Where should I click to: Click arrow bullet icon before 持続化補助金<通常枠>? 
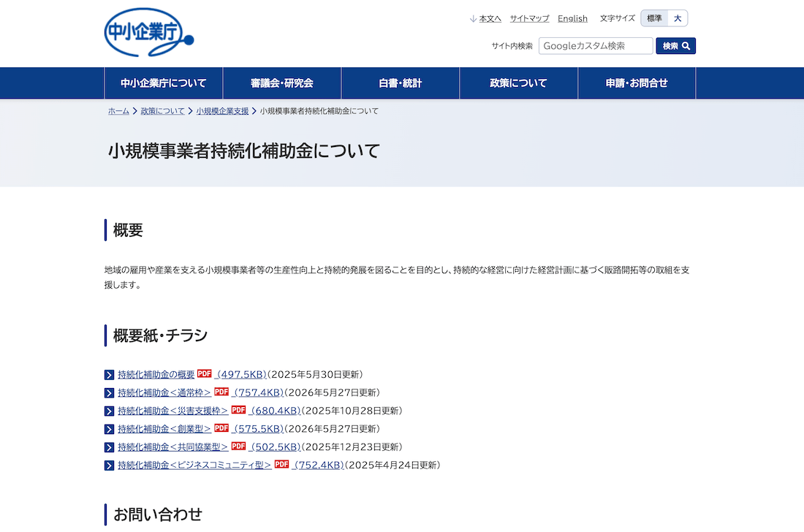tap(109, 393)
